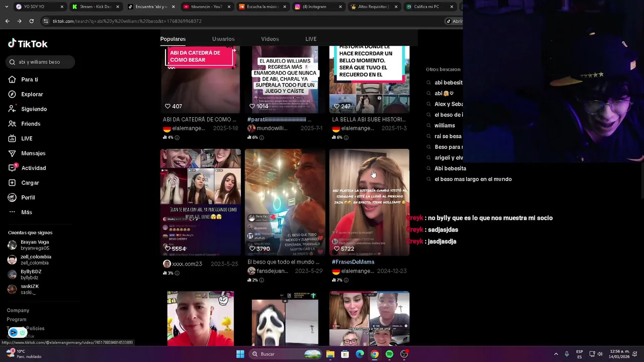Open Actividad notifications
Image resolution: width=644 pixels, height=362 pixels.
click(33, 168)
